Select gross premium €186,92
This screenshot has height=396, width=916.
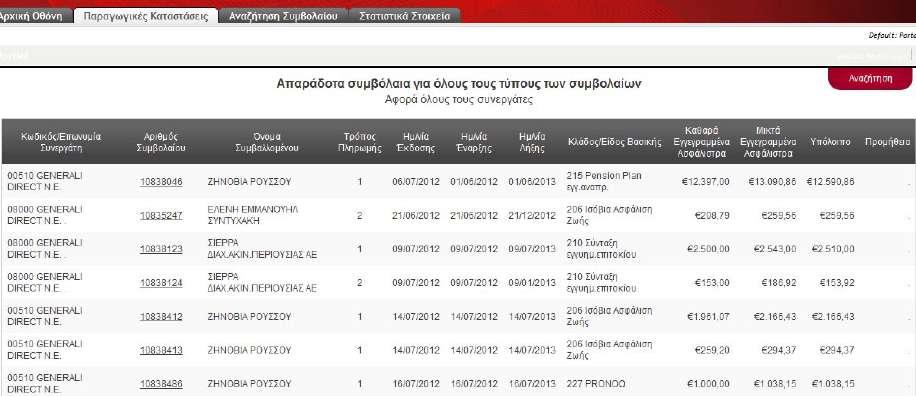tap(779, 283)
